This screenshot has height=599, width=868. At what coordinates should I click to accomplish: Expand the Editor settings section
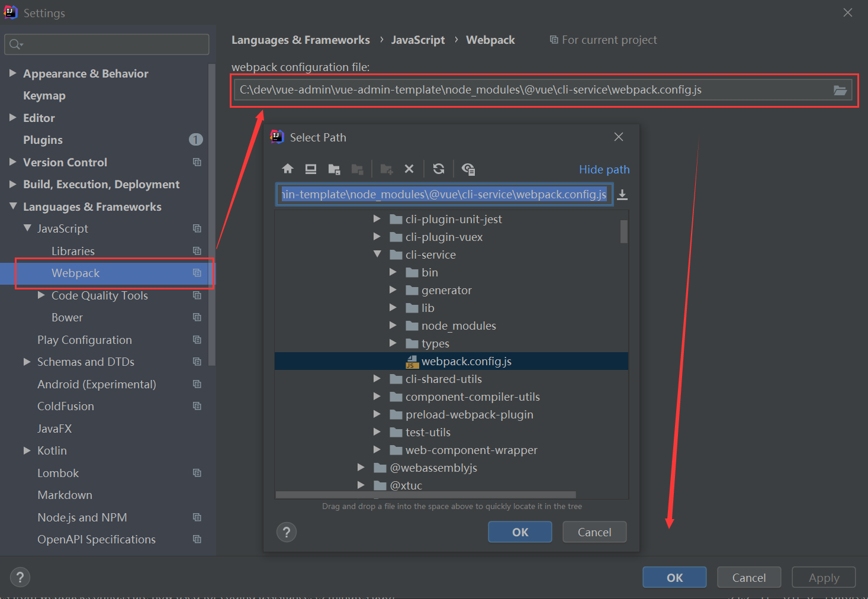tap(13, 117)
